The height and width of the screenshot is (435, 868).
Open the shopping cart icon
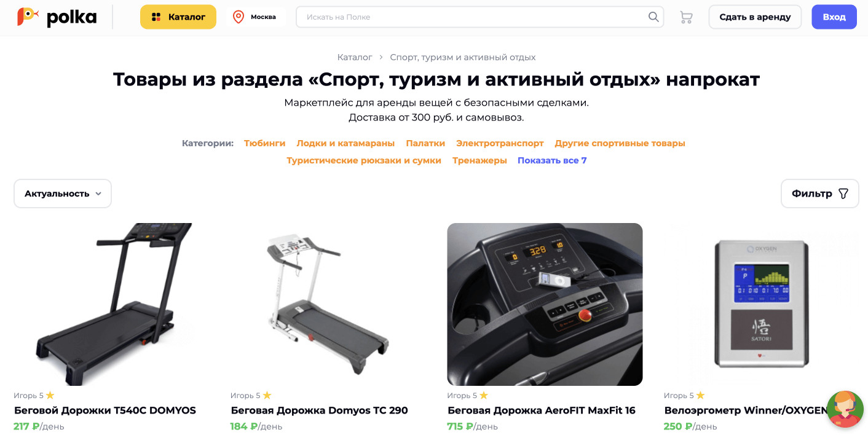coord(686,17)
